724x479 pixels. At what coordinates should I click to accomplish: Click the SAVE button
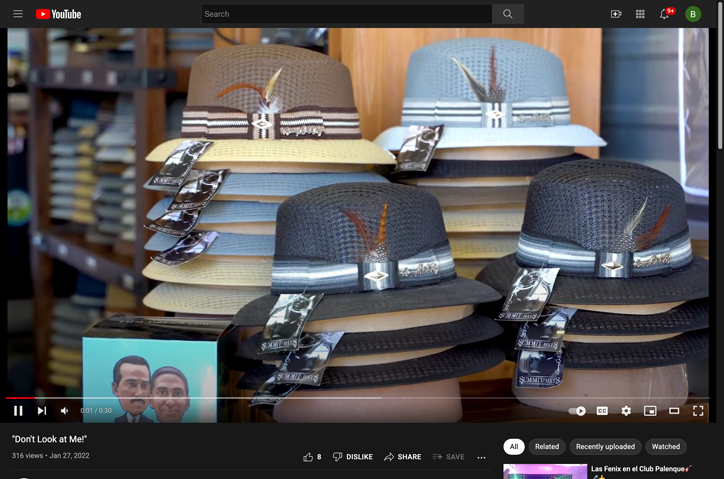point(448,457)
